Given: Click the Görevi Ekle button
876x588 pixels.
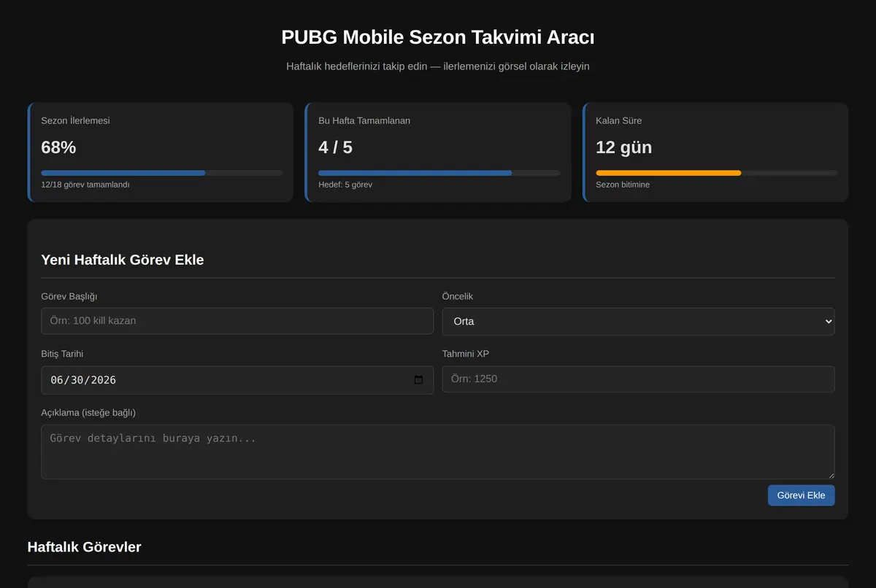Looking at the screenshot, I should (x=801, y=495).
